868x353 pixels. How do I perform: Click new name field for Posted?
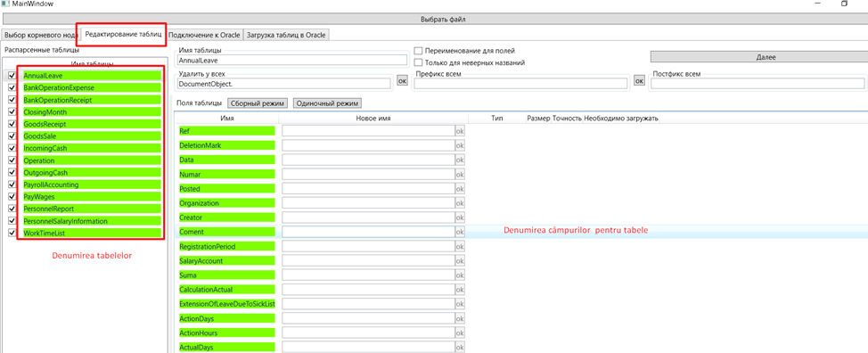coord(368,189)
